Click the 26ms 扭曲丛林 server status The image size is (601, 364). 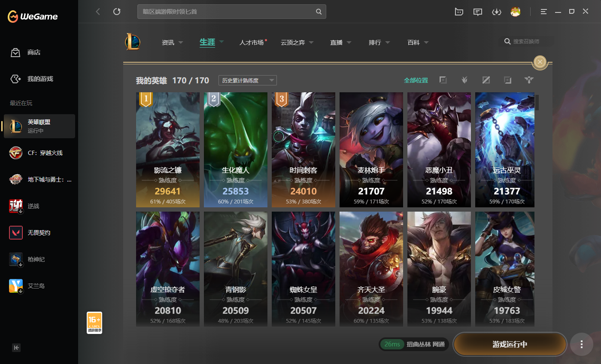[x=413, y=344]
